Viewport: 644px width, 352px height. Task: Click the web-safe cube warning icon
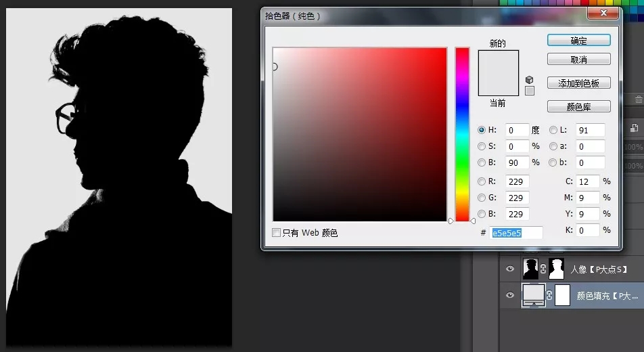530,80
